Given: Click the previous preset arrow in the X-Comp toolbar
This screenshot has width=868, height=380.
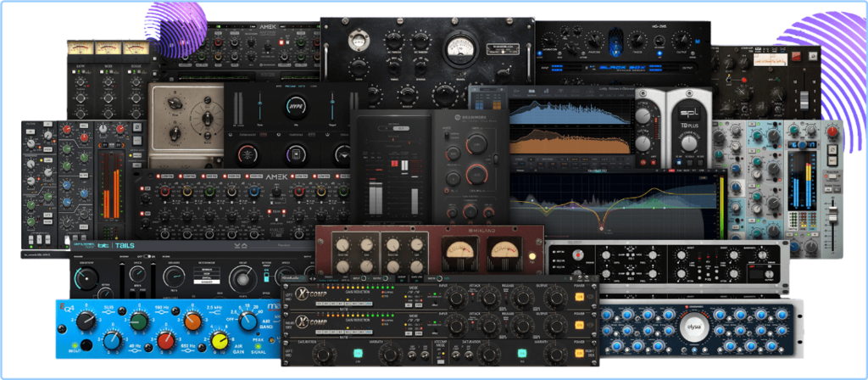Looking at the screenshot, I should (310, 278).
